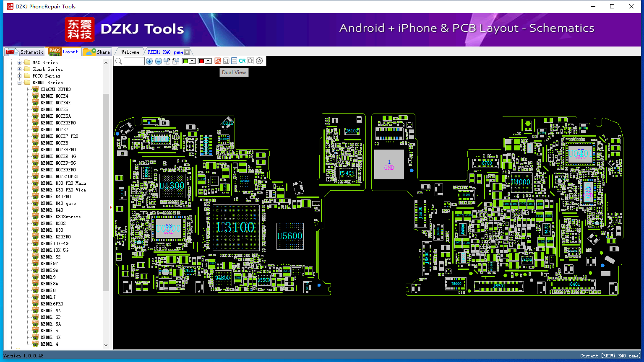Switch to the Schematic tab

25,52
